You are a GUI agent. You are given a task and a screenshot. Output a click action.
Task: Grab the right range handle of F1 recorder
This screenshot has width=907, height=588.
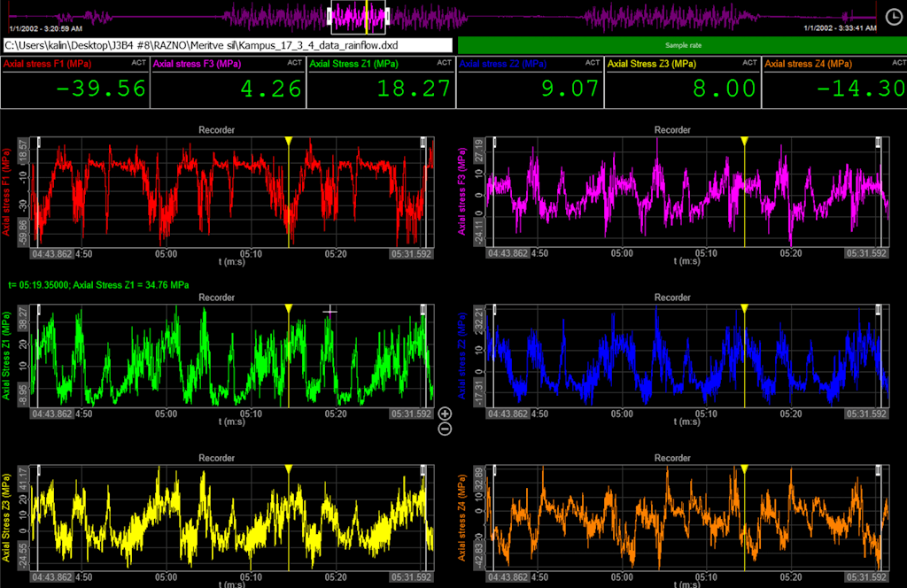(x=423, y=143)
